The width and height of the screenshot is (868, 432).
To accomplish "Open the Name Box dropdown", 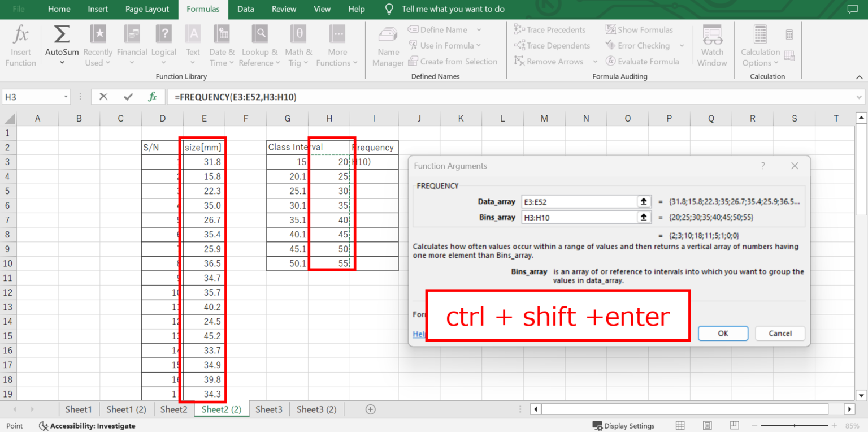I will [x=66, y=97].
